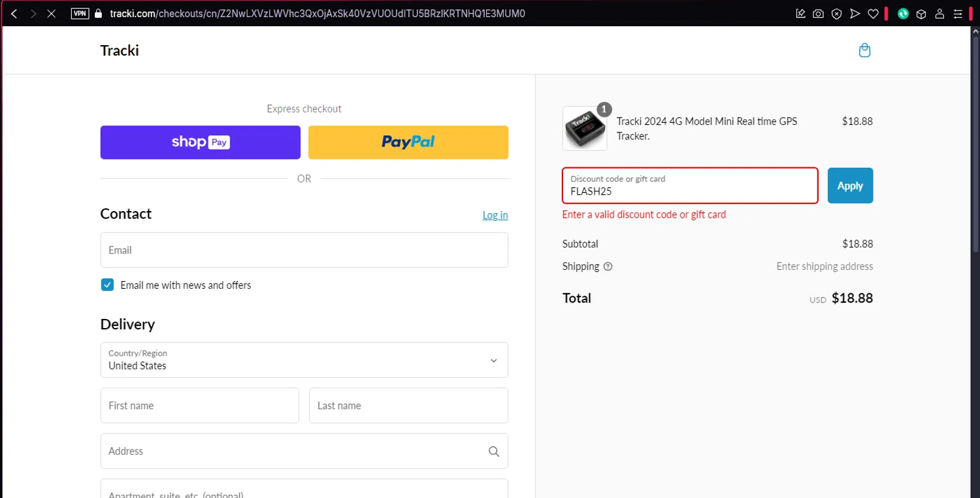
Task: Go back with the browser back arrow
Action: point(14,13)
